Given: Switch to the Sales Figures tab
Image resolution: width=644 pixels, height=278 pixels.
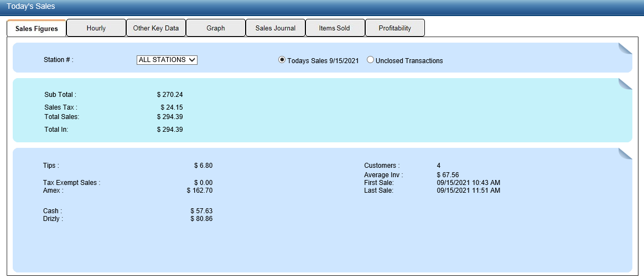Looking at the screenshot, I should tap(37, 28).
